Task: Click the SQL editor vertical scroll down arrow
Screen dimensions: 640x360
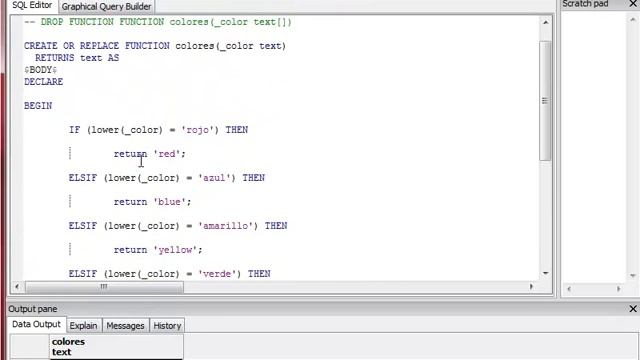Action: [x=546, y=273]
